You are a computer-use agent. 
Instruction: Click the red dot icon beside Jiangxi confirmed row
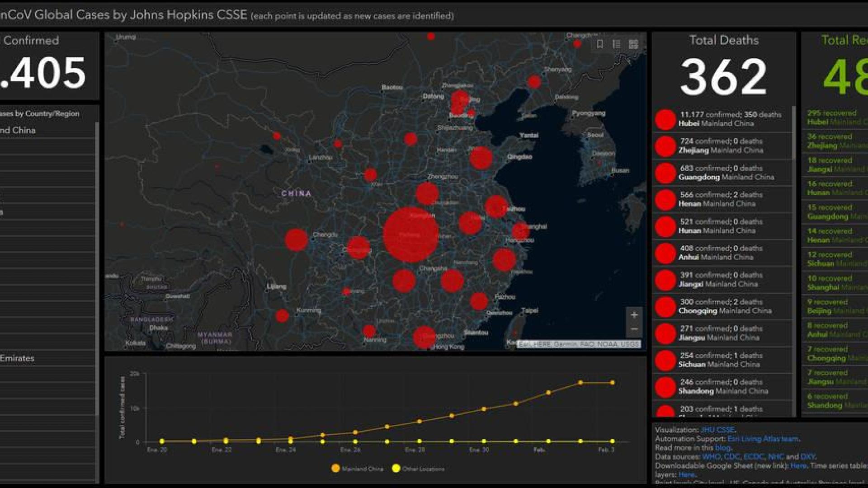coord(665,280)
